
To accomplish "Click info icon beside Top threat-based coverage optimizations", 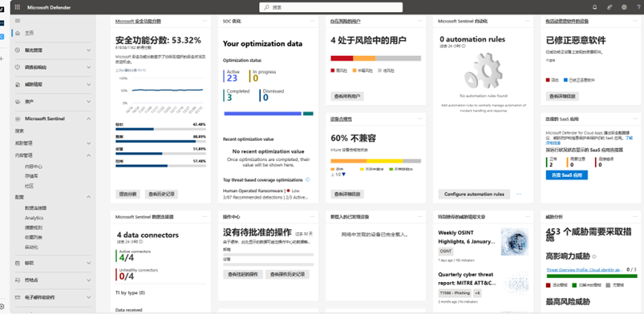I will 308,179.
